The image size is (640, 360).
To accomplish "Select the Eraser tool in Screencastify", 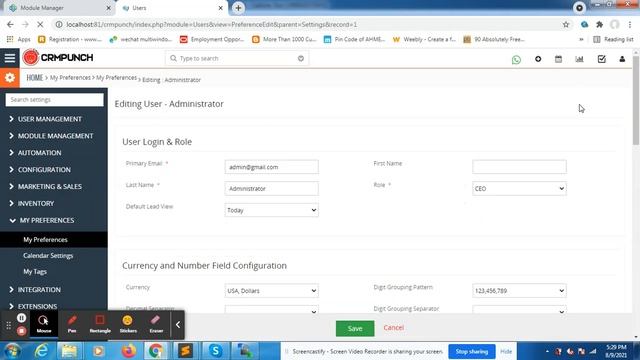I will (x=156, y=324).
